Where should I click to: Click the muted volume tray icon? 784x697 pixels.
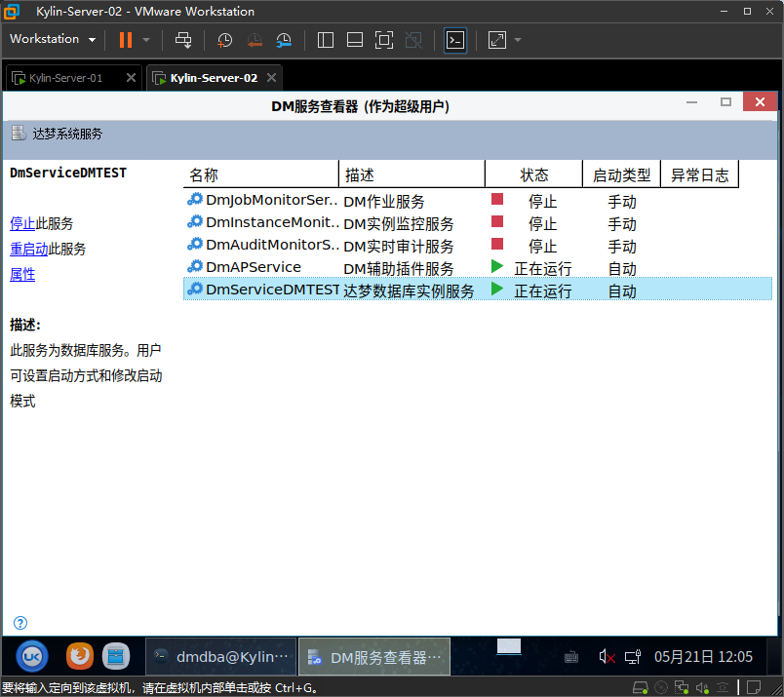click(x=607, y=656)
